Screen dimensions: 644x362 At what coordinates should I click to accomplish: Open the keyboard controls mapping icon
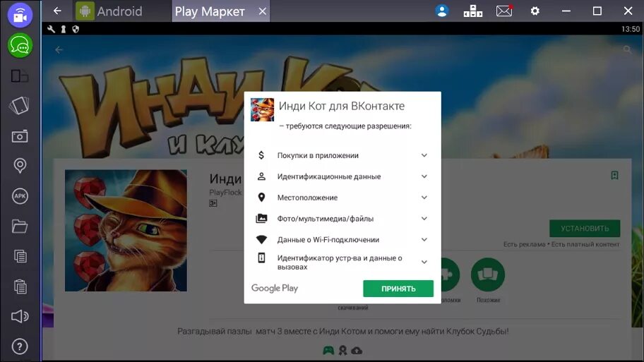click(x=472, y=11)
